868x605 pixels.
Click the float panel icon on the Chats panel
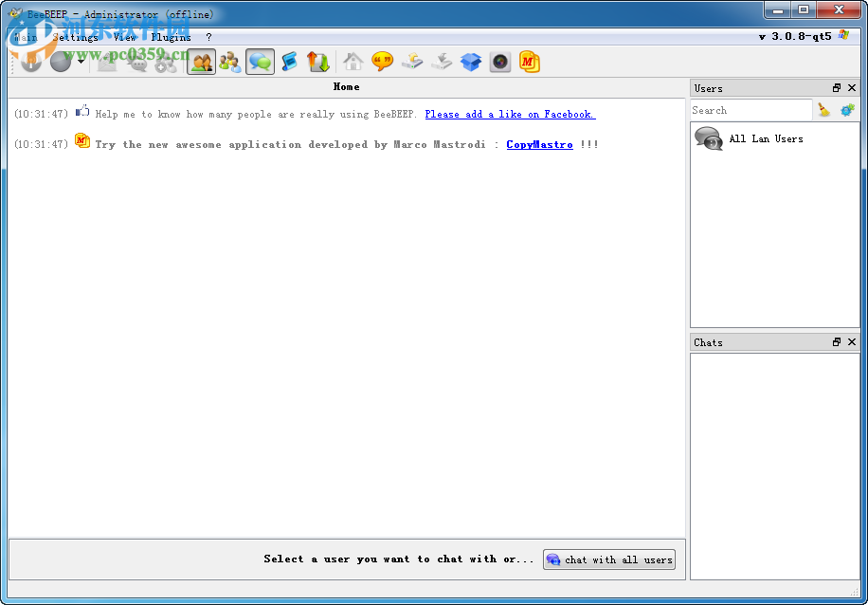tap(836, 341)
